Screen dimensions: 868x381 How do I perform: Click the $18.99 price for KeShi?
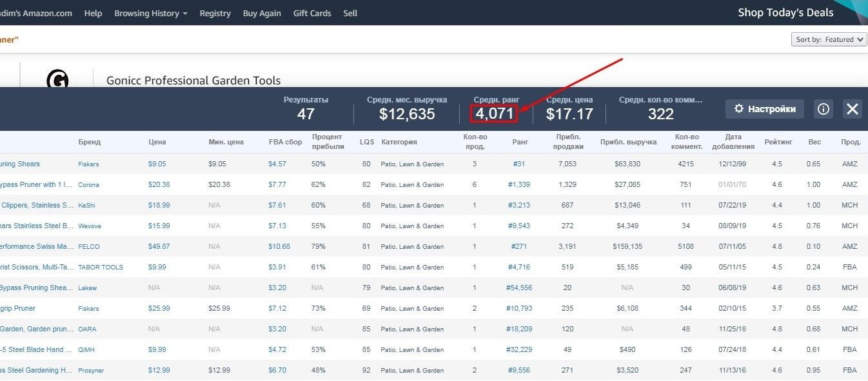[159, 206]
